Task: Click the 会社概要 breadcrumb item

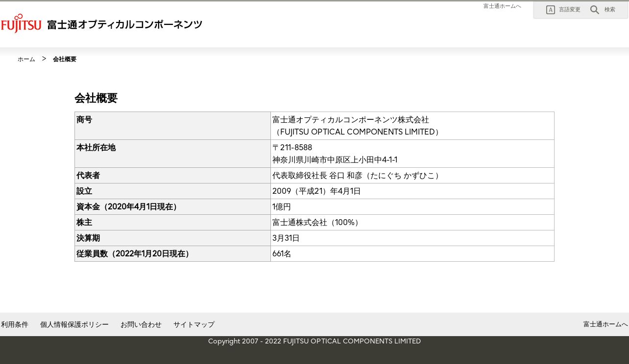Action: pos(65,59)
